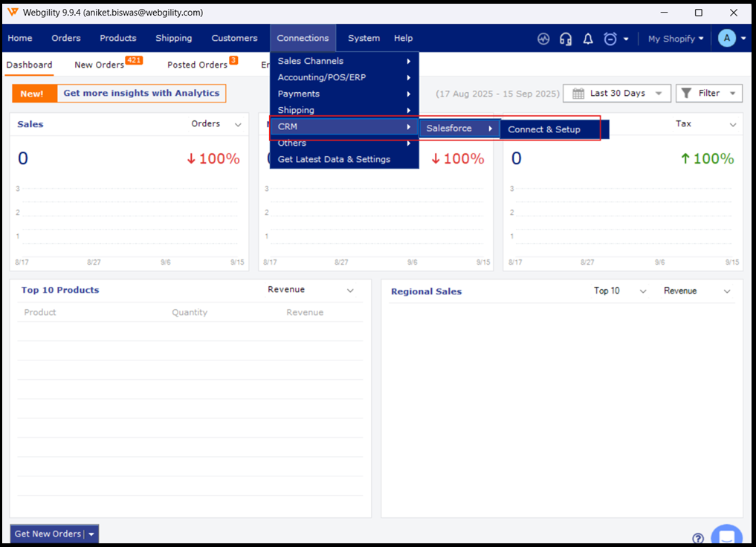Screen dimensions: 756x547
Task: Expand the Sales card Orders dropdown
Action: 216,124
